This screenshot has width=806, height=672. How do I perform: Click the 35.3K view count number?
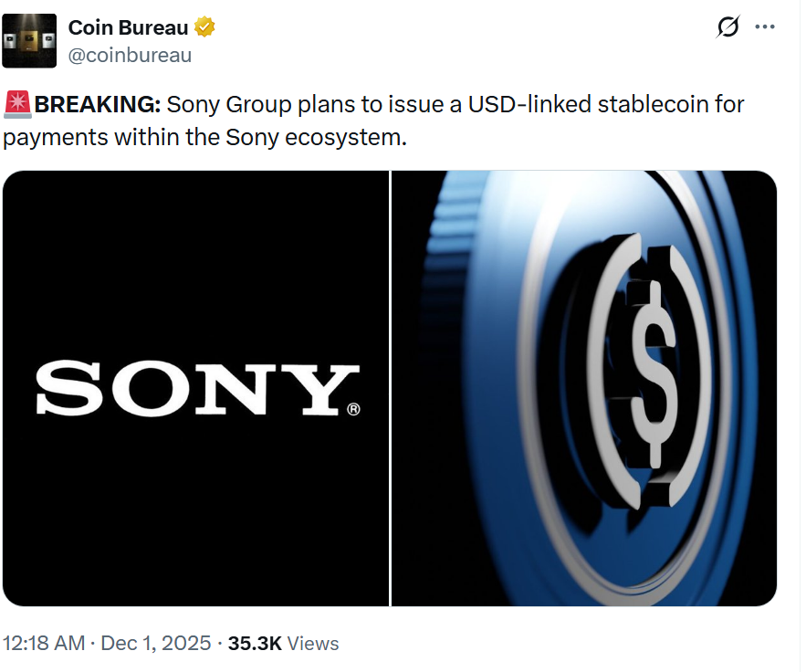pyautogui.click(x=255, y=644)
